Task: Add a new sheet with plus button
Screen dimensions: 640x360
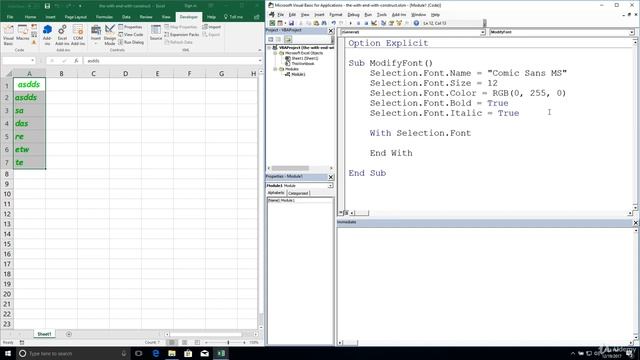Action: click(x=69, y=334)
